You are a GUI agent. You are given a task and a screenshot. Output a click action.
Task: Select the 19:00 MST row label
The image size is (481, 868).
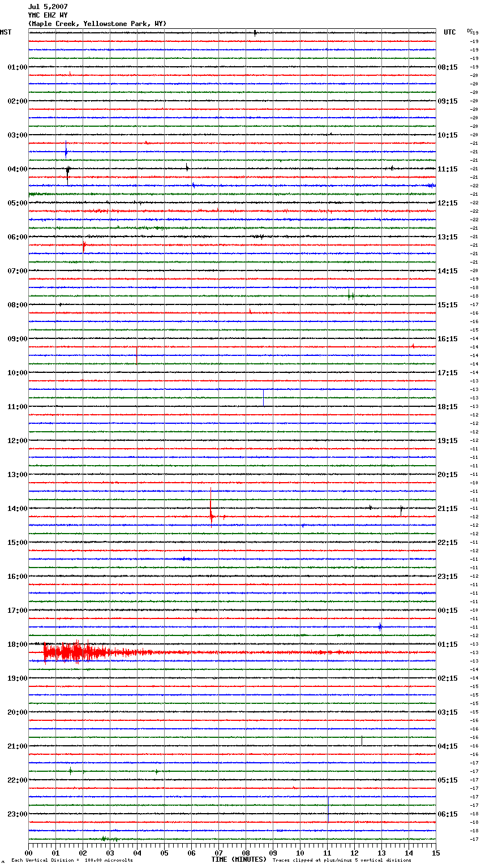pos(17,678)
